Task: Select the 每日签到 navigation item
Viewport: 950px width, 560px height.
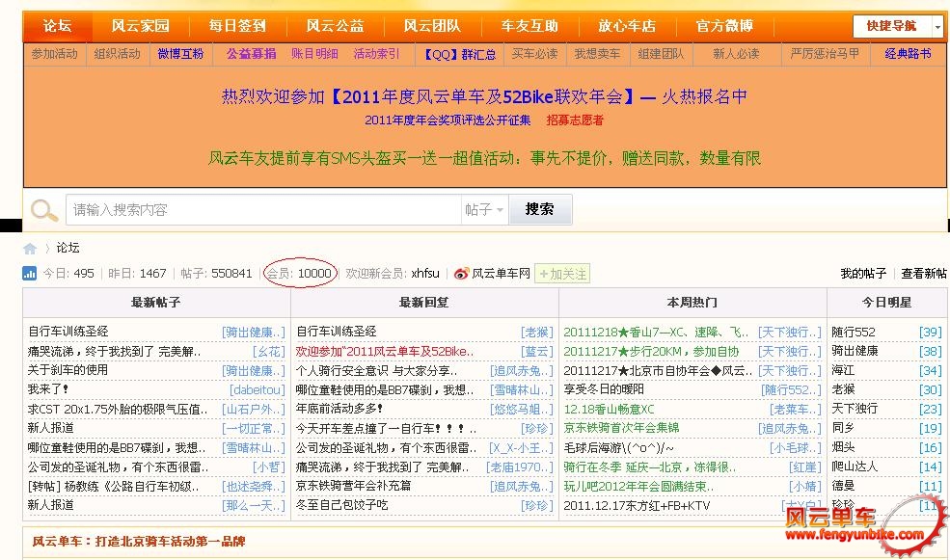Action: click(x=236, y=26)
